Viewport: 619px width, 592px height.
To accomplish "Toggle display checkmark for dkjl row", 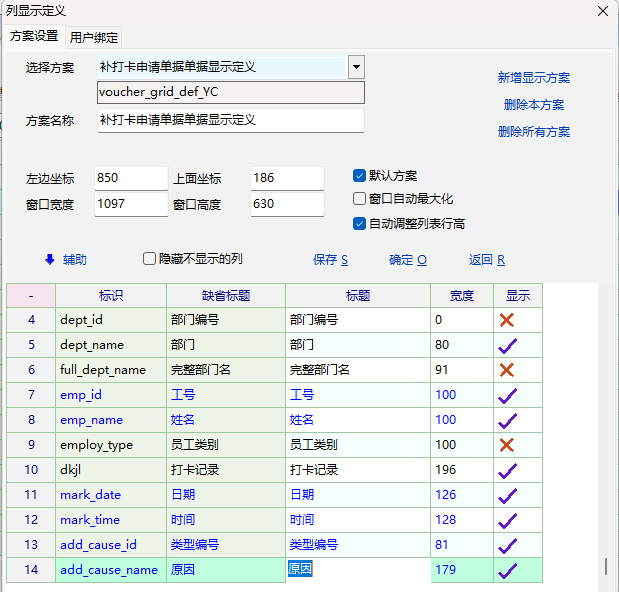I will 507,470.
